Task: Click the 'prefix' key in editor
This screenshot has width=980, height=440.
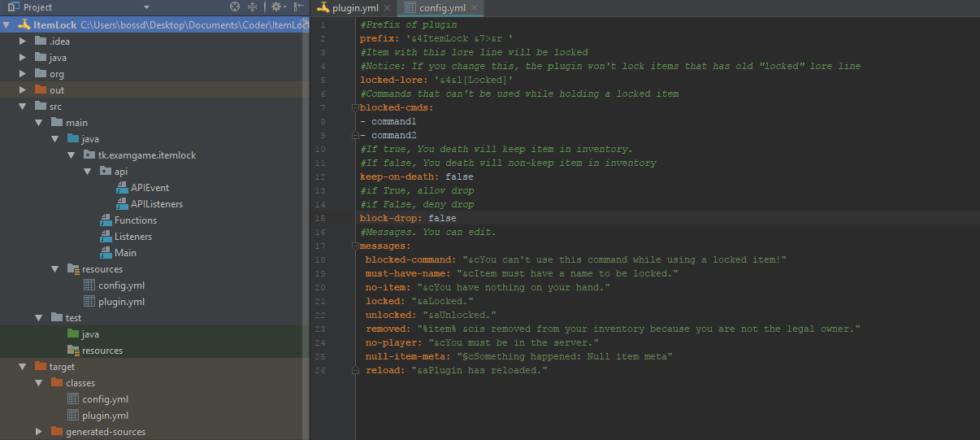Action: (x=379, y=38)
